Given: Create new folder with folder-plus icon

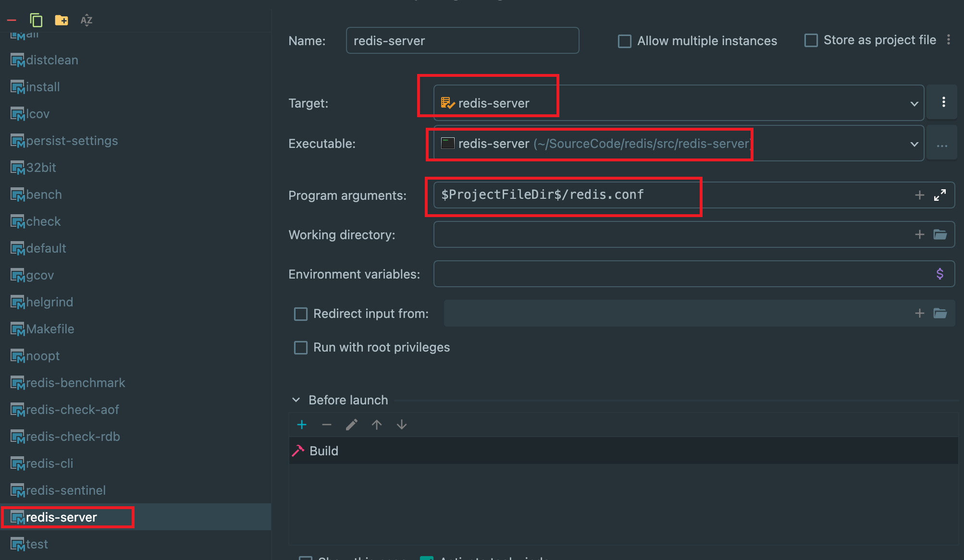Looking at the screenshot, I should [61, 20].
